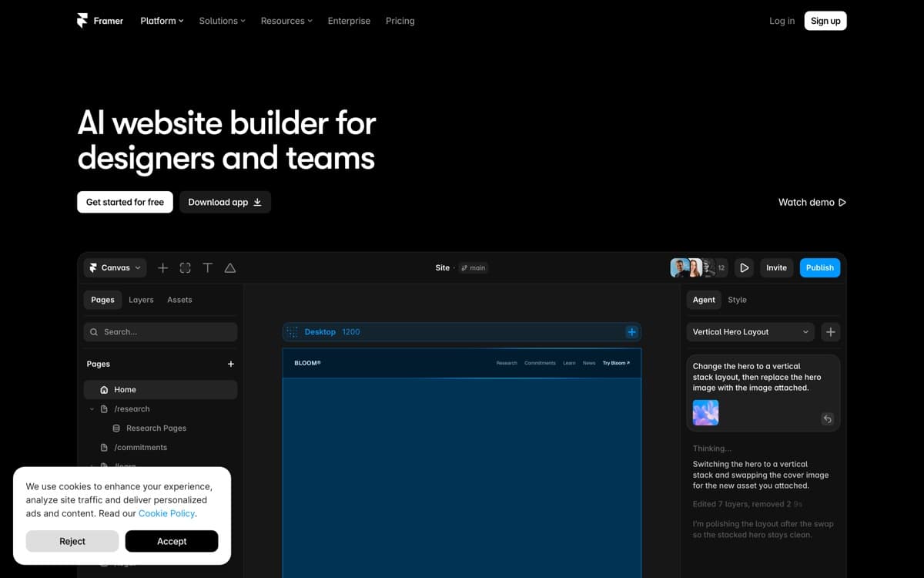Accept cookies
This screenshot has width=924, height=578.
pyautogui.click(x=172, y=541)
